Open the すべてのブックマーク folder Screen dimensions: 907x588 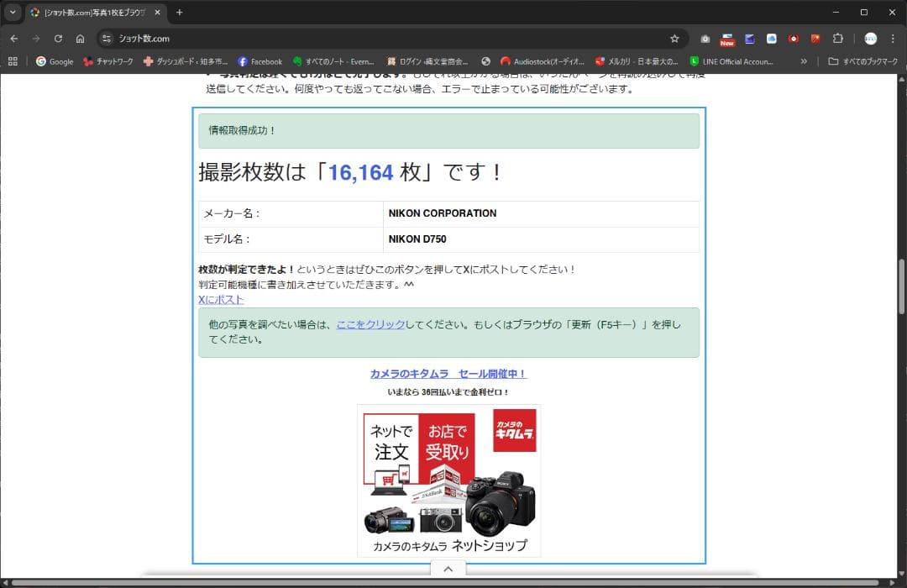tap(862, 61)
